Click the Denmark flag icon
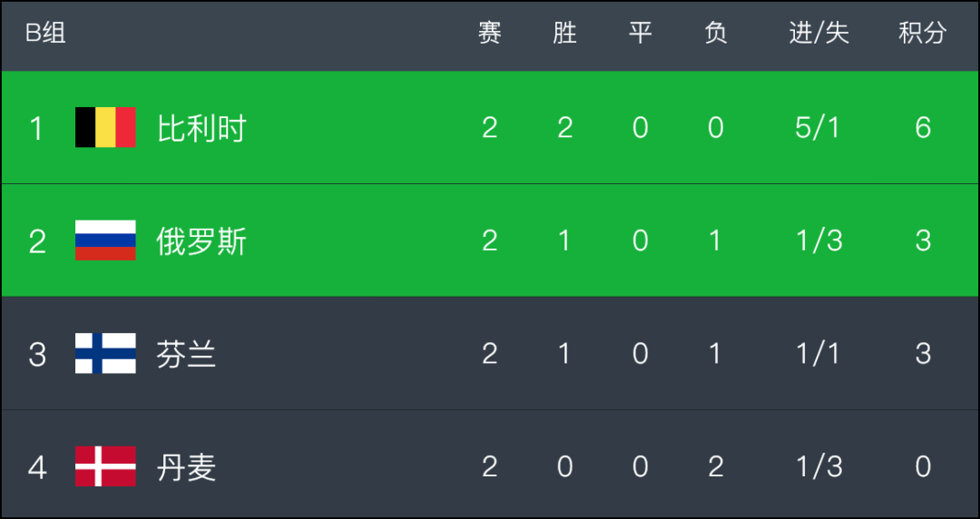The image size is (980, 519). pos(105,466)
